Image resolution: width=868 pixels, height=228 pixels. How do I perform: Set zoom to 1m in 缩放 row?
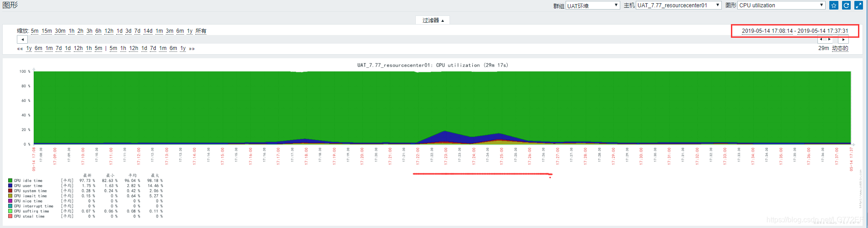pyautogui.click(x=159, y=31)
